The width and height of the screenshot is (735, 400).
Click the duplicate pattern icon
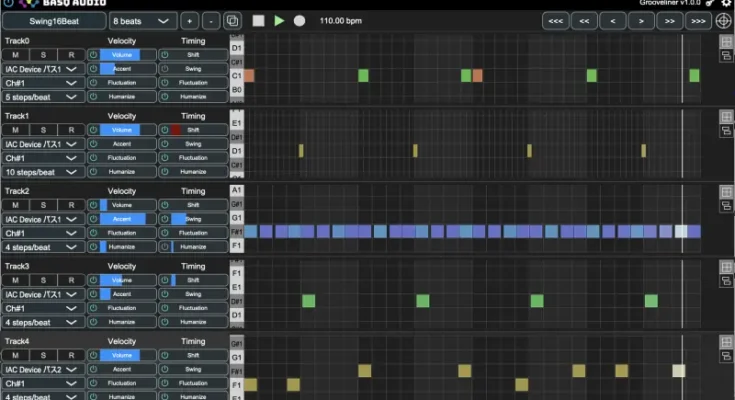pyautogui.click(x=233, y=21)
